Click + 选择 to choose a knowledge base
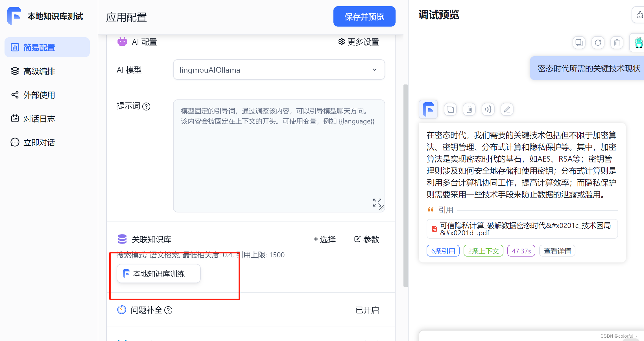 pos(325,239)
